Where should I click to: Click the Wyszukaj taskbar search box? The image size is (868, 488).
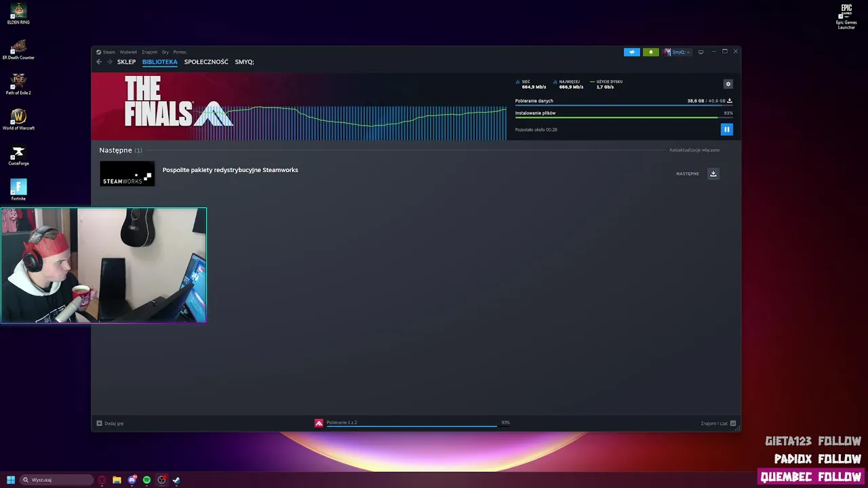(57, 480)
